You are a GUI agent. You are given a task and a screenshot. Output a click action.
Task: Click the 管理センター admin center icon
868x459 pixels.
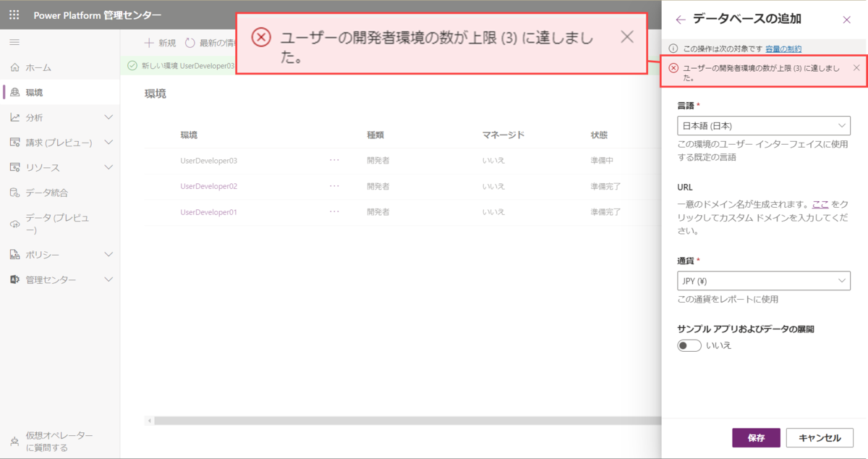pyautogui.click(x=14, y=279)
